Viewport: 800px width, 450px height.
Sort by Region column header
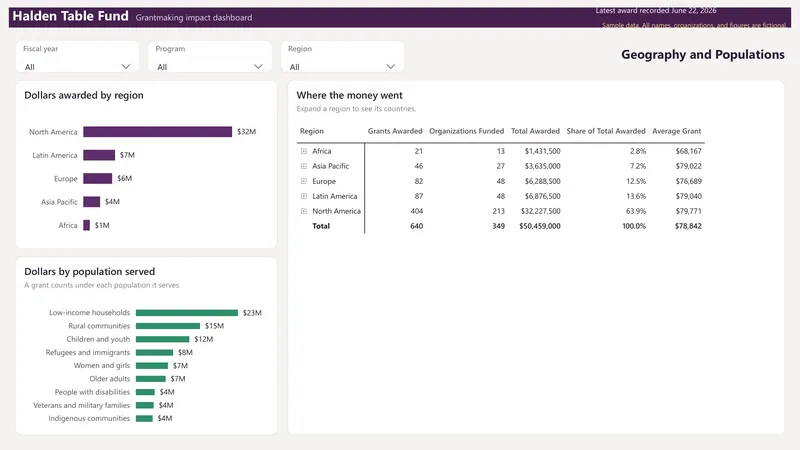click(312, 131)
